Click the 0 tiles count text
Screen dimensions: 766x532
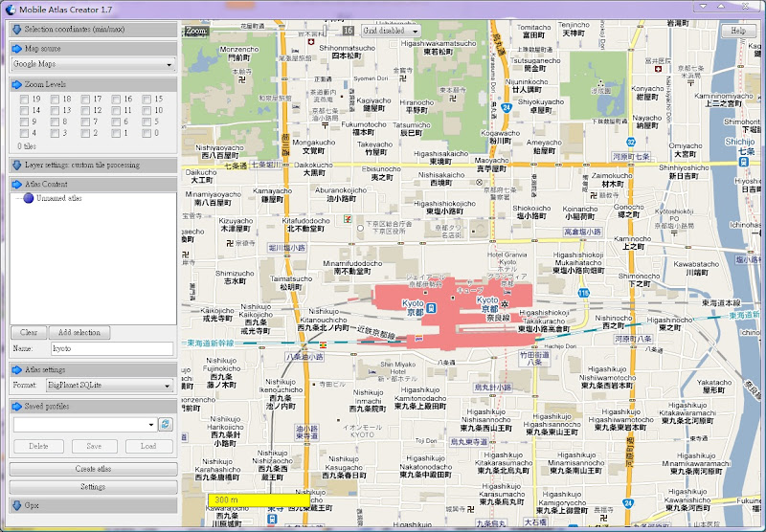[x=27, y=146]
